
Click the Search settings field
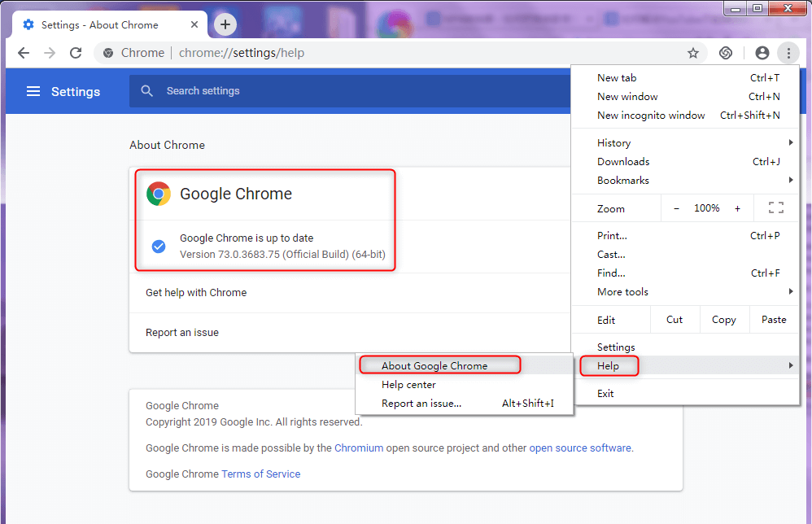point(350,91)
